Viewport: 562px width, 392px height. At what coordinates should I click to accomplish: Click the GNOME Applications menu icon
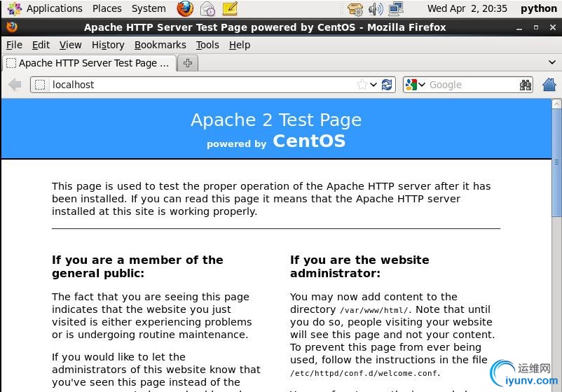click(x=14, y=8)
